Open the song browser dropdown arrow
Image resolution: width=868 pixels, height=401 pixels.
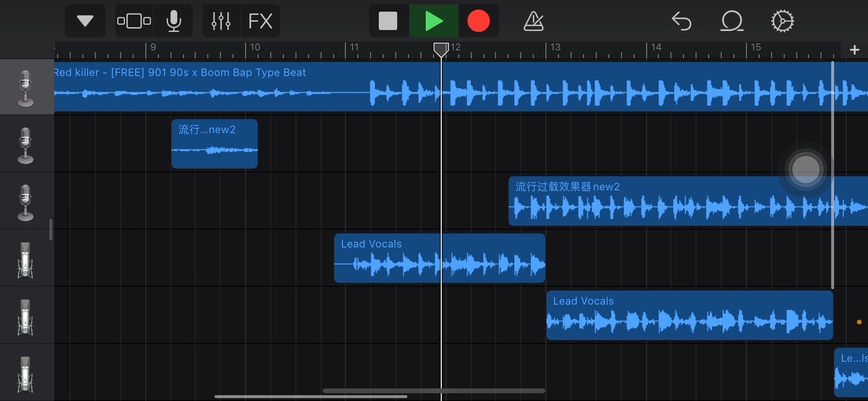pyautogui.click(x=85, y=21)
